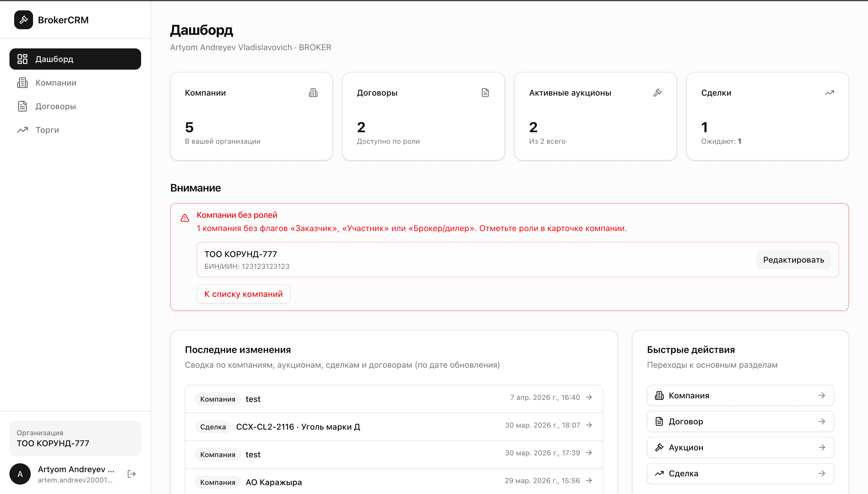Screen dimensions: 868x494
Task: Click gavel icon in Активные аукционы card
Action: point(657,93)
